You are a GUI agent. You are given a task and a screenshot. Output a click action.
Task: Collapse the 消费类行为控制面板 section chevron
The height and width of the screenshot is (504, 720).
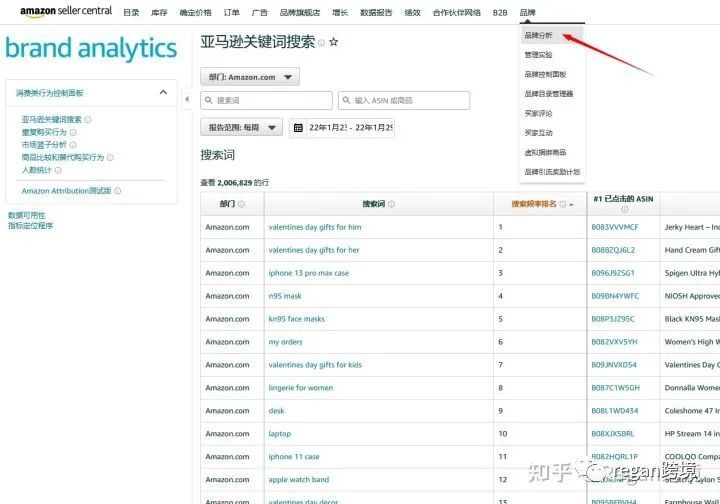pyautogui.click(x=163, y=92)
